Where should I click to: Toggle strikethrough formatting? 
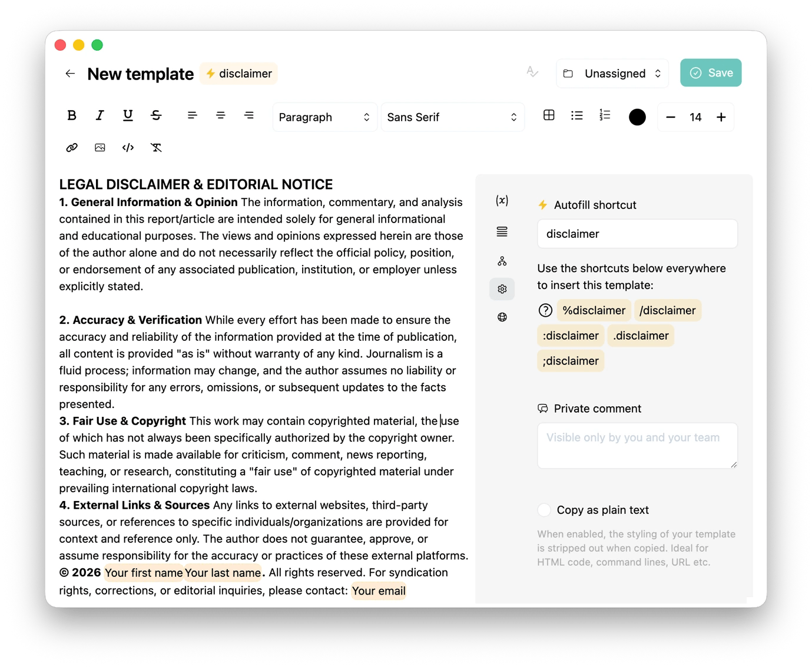156,115
